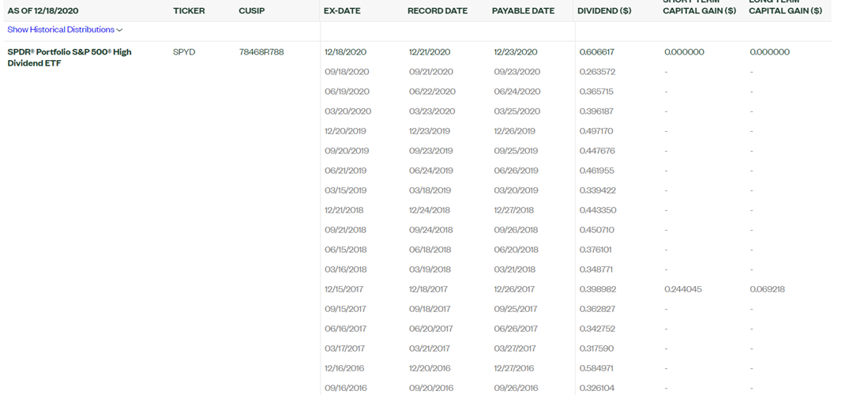Click AS OF 12/18/2020 header text

click(43, 11)
